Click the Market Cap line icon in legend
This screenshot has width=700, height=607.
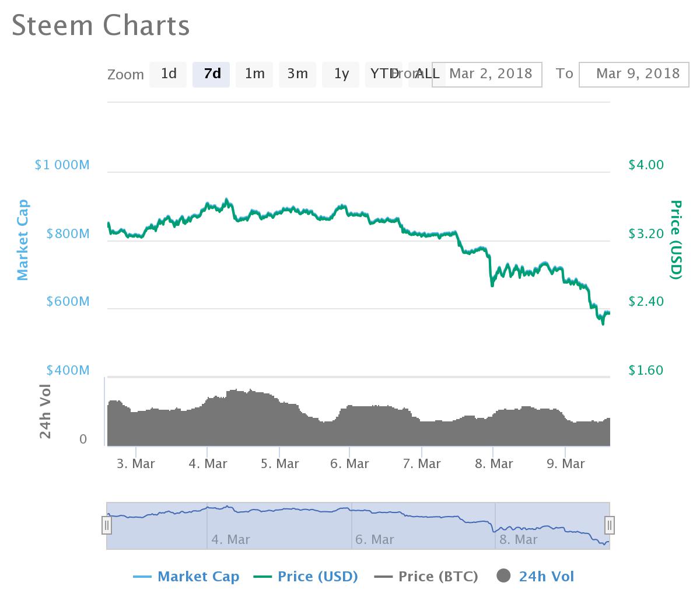143,576
